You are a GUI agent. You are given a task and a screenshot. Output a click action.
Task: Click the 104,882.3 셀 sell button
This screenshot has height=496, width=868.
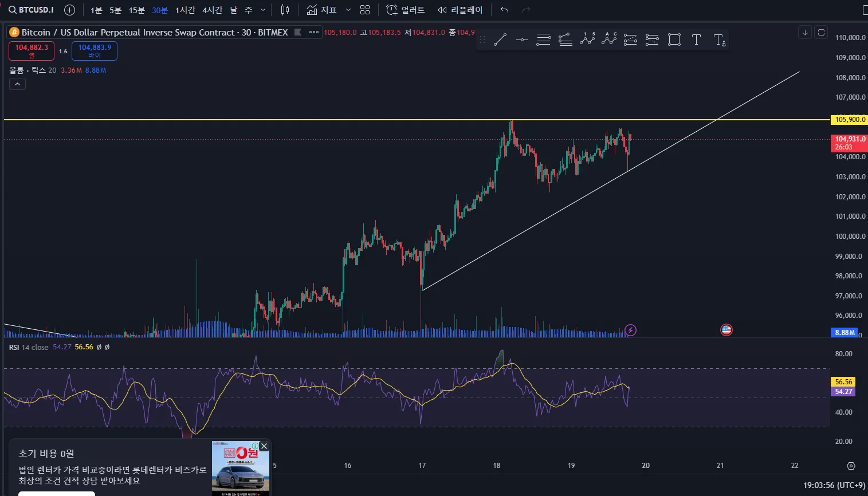[32, 51]
